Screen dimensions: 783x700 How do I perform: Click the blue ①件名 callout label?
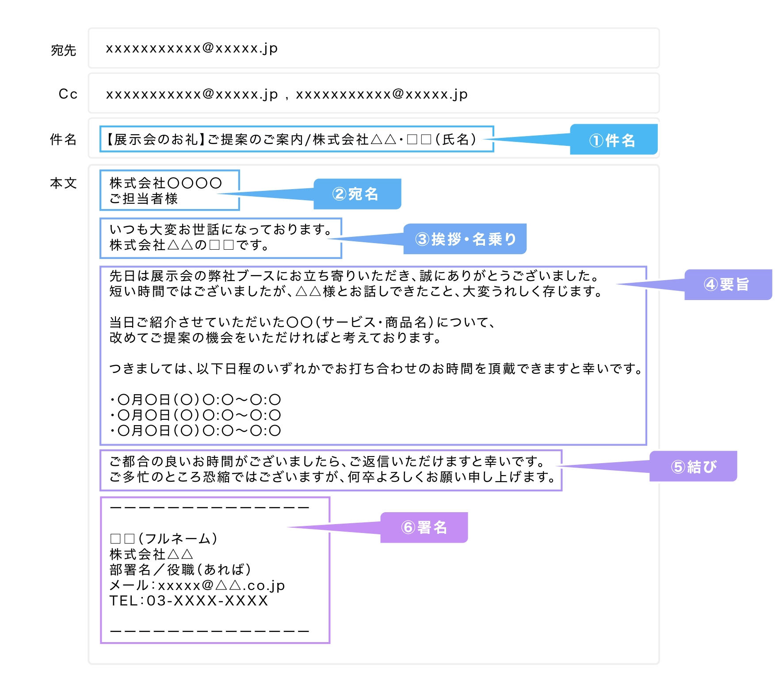(613, 140)
